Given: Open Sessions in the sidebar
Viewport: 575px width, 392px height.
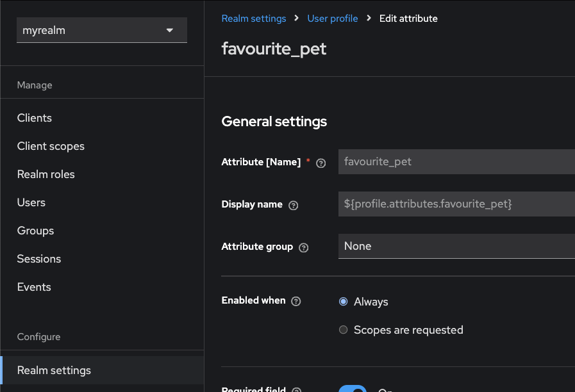Looking at the screenshot, I should 39,259.
